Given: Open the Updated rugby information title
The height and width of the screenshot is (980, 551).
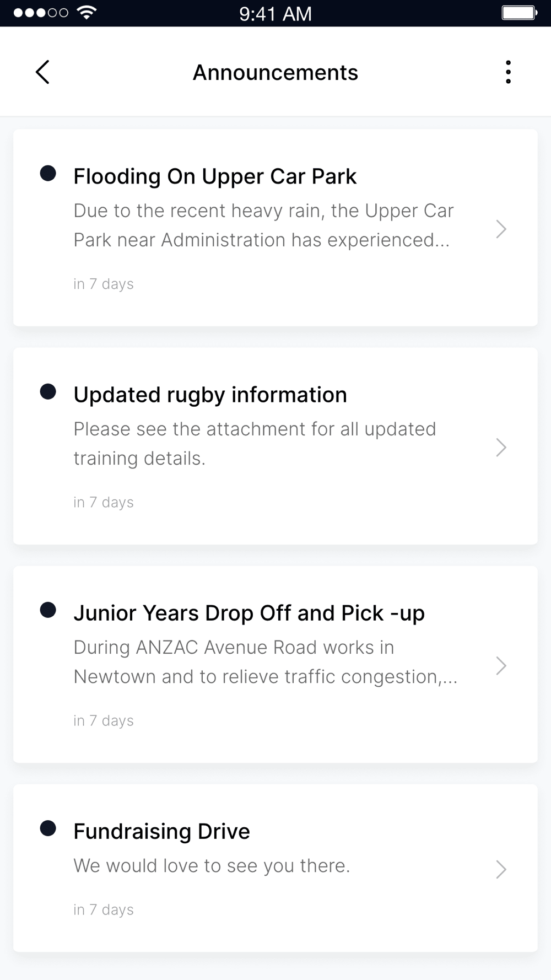Looking at the screenshot, I should tap(210, 395).
